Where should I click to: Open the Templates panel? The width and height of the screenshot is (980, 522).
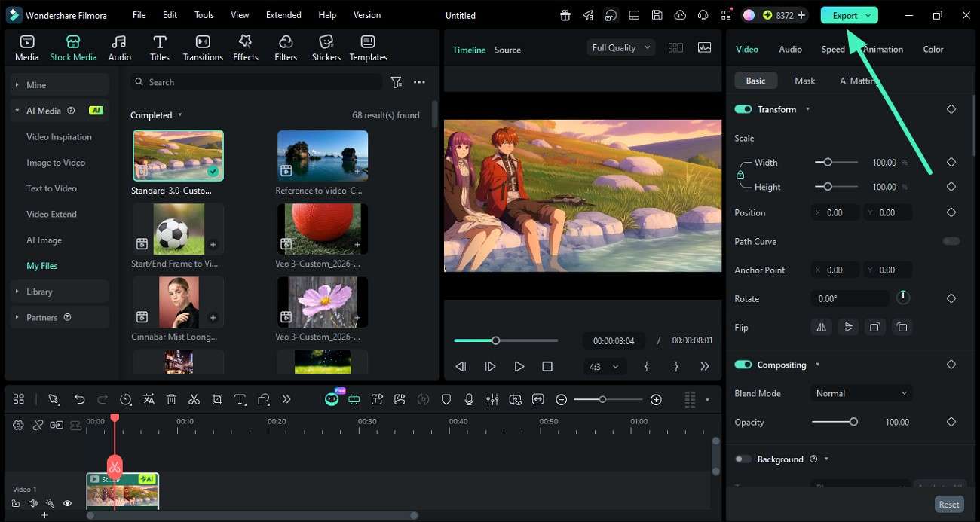pyautogui.click(x=368, y=48)
